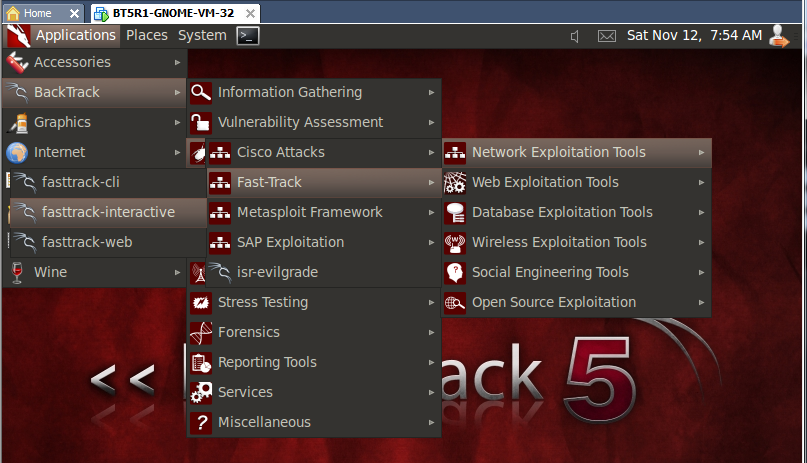
Task: Click the Wireless Exploitation Tools antenna icon
Action: click(455, 242)
